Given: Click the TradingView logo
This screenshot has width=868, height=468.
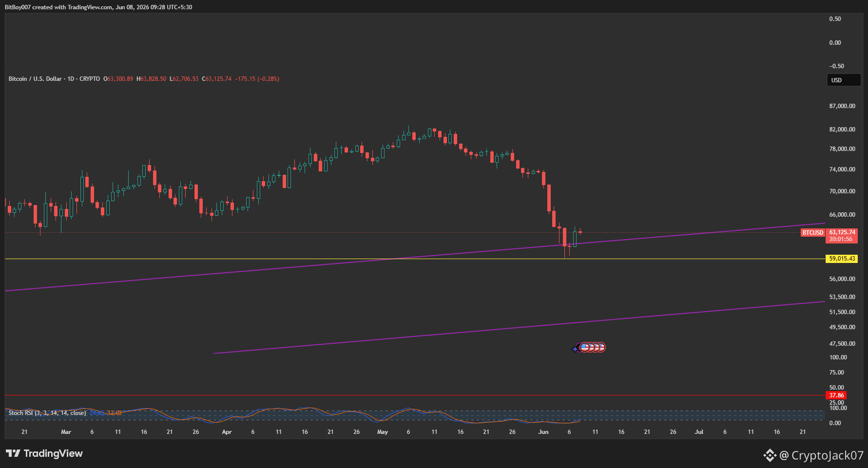Looking at the screenshot, I should click(44, 454).
